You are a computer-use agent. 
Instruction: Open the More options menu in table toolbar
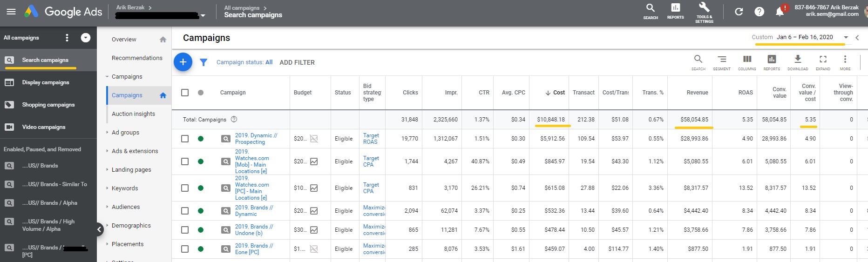(845, 62)
